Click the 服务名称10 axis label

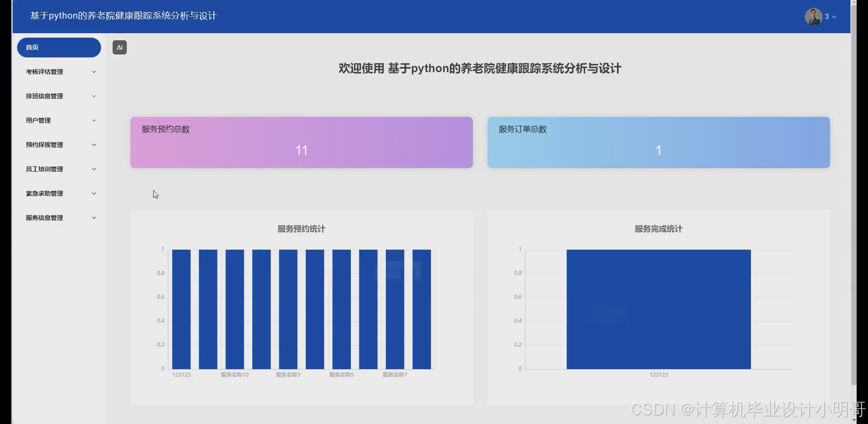point(234,374)
